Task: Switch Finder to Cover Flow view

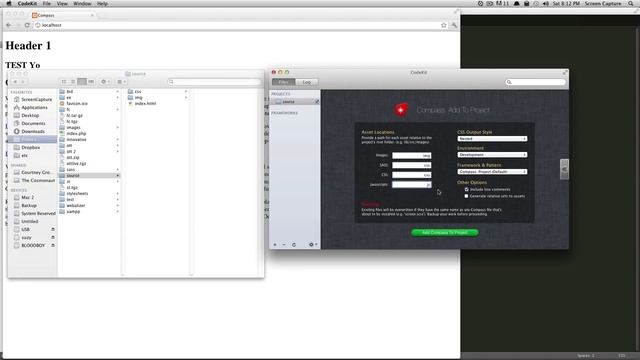Action: 91,82
